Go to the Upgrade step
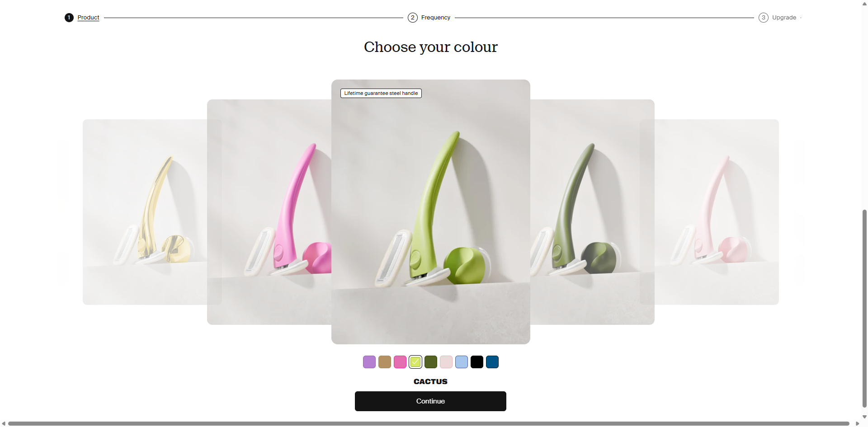Image resolution: width=868 pixels, height=427 pixels. 784,18
